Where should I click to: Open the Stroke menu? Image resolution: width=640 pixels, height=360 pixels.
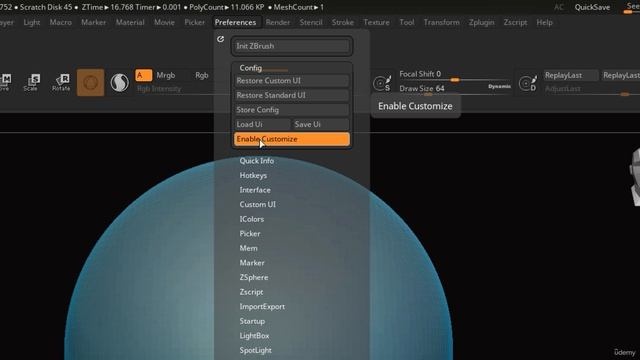pyautogui.click(x=343, y=22)
